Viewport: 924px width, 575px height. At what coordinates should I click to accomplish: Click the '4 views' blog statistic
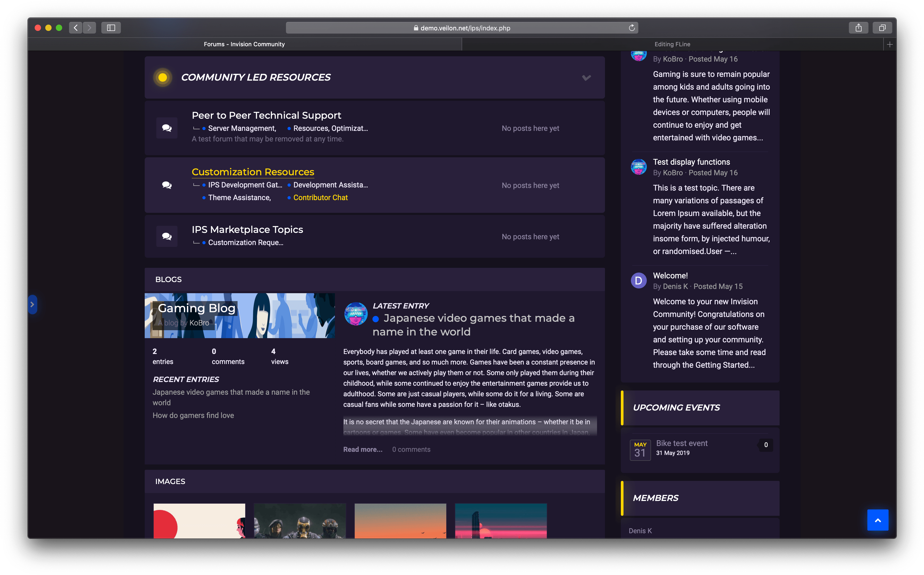click(280, 356)
